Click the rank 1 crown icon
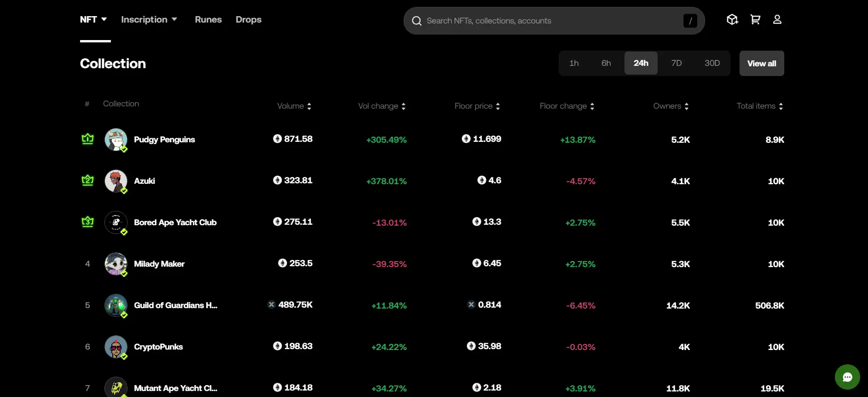868x397 pixels. pos(87,139)
